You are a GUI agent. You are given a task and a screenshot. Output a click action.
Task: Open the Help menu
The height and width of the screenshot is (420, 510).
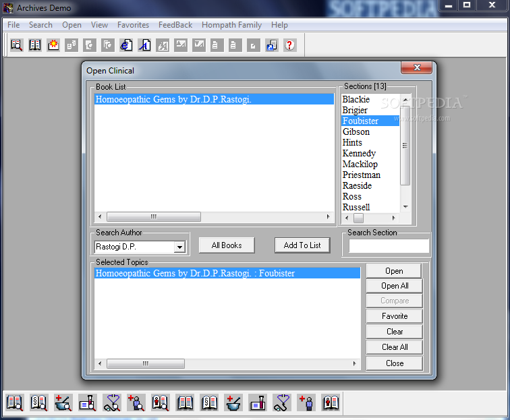coord(279,25)
